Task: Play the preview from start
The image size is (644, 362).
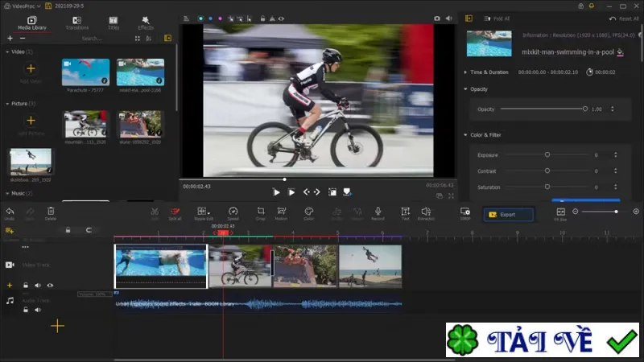Action: (x=276, y=192)
